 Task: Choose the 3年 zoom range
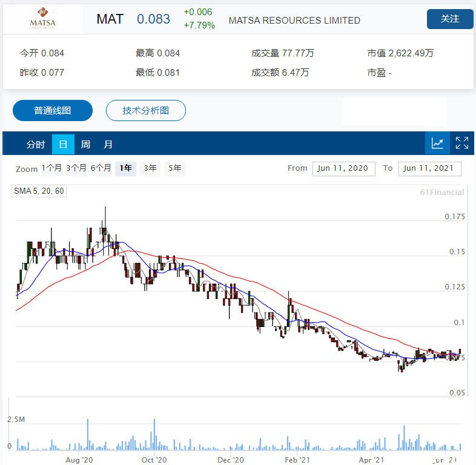150,168
